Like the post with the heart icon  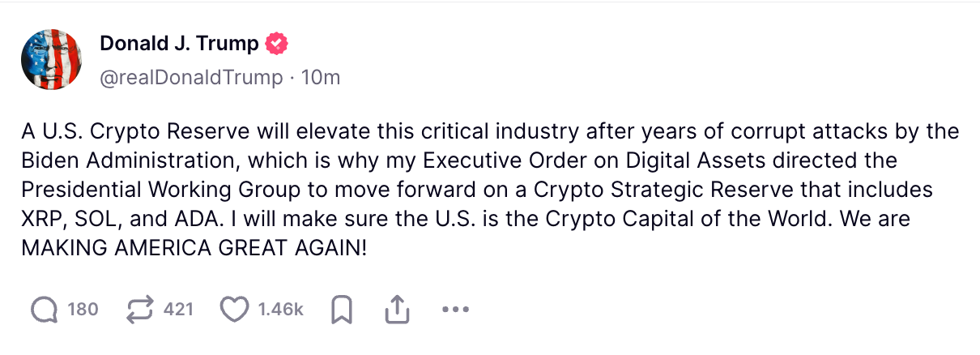pyautogui.click(x=235, y=309)
